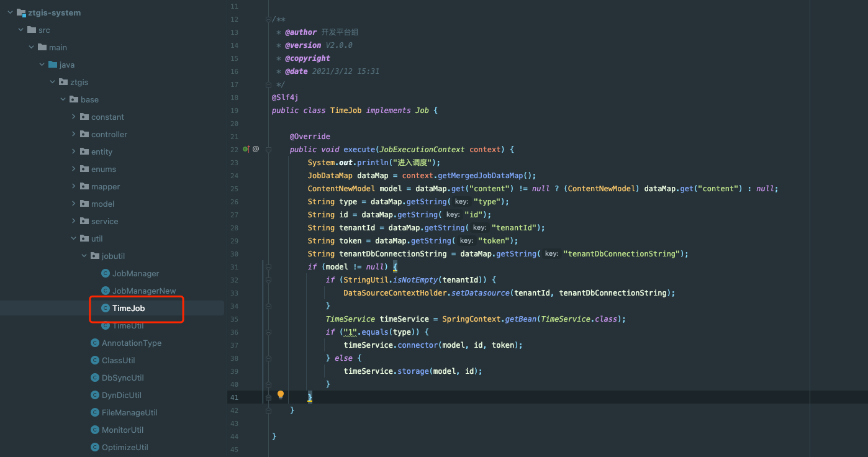This screenshot has width=868, height=457.
Task: Click the JobManager class icon
Action: [106, 274]
